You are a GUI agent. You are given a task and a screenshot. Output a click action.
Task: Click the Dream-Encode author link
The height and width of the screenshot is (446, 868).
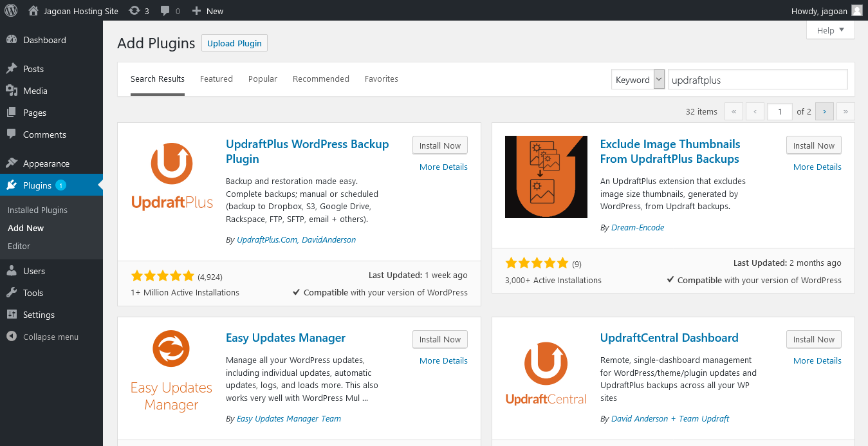tap(637, 227)
